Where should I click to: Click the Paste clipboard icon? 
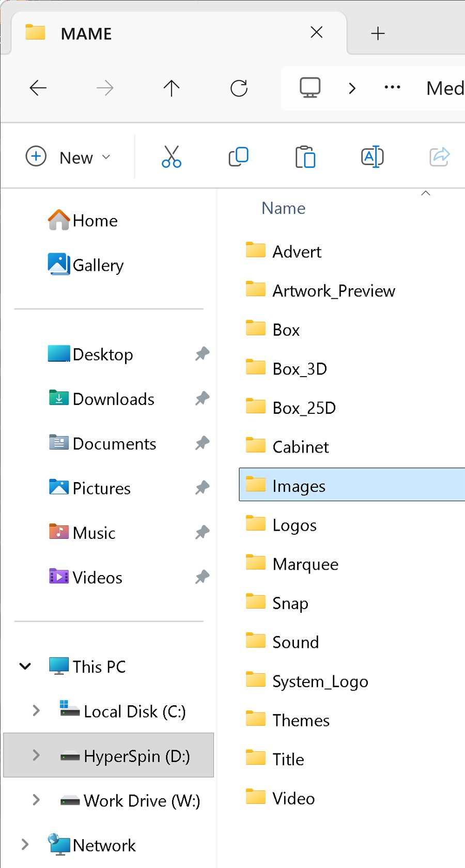click(305, 157)
